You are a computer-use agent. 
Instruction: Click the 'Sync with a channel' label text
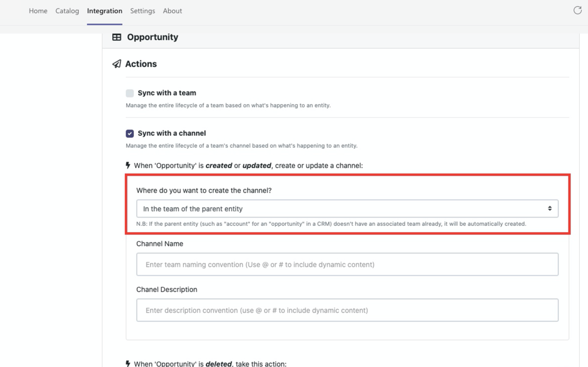(172, 133)
